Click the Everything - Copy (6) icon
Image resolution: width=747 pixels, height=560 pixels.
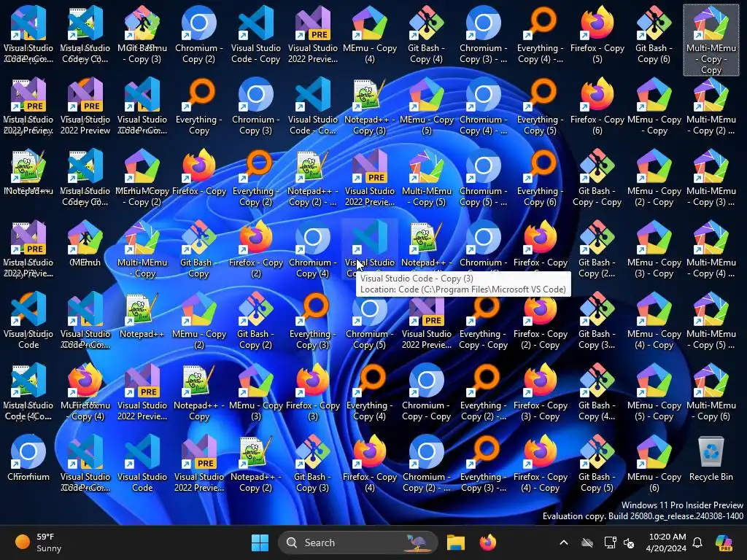(x=541, y=179)
